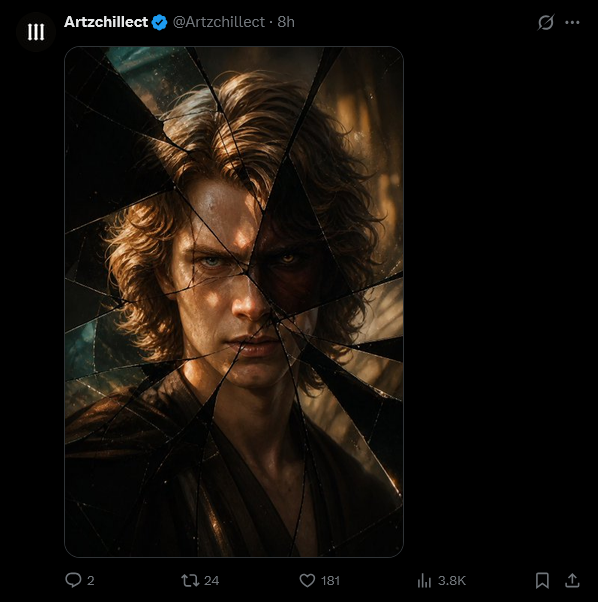Open the three-dot more options menu
This screenshot has height=602, width=598.
(x=572, y=22)
